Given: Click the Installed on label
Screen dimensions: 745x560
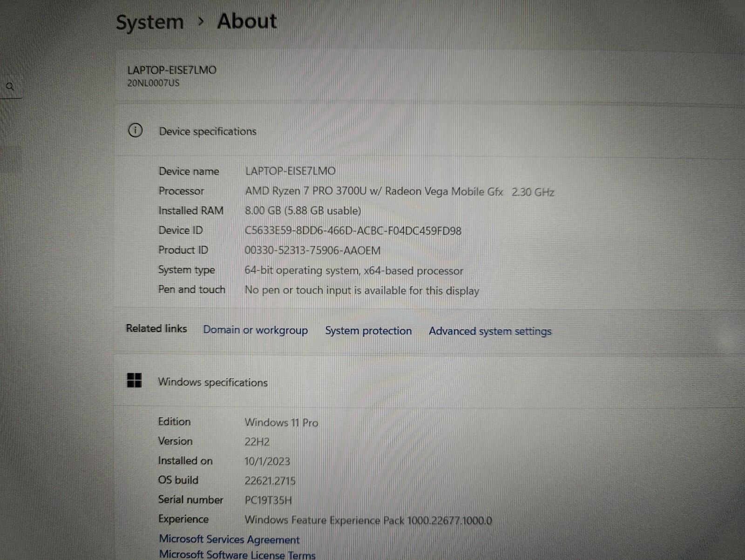Looking at the screenshot, I should pyautogui.click(x=185, y=460).
